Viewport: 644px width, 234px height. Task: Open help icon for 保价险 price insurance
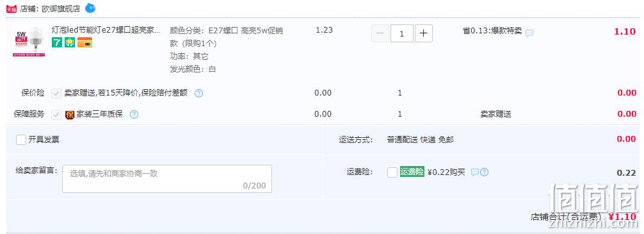click(199, 94)
